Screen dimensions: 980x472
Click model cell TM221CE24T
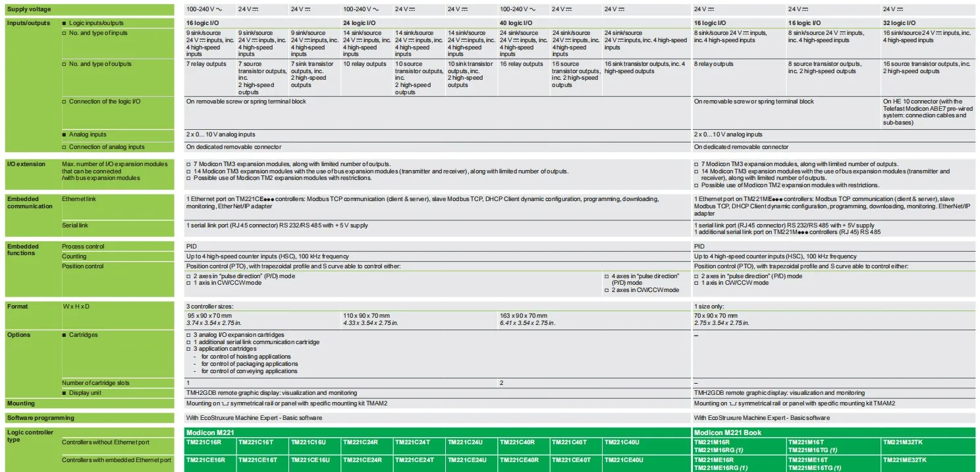414,460
